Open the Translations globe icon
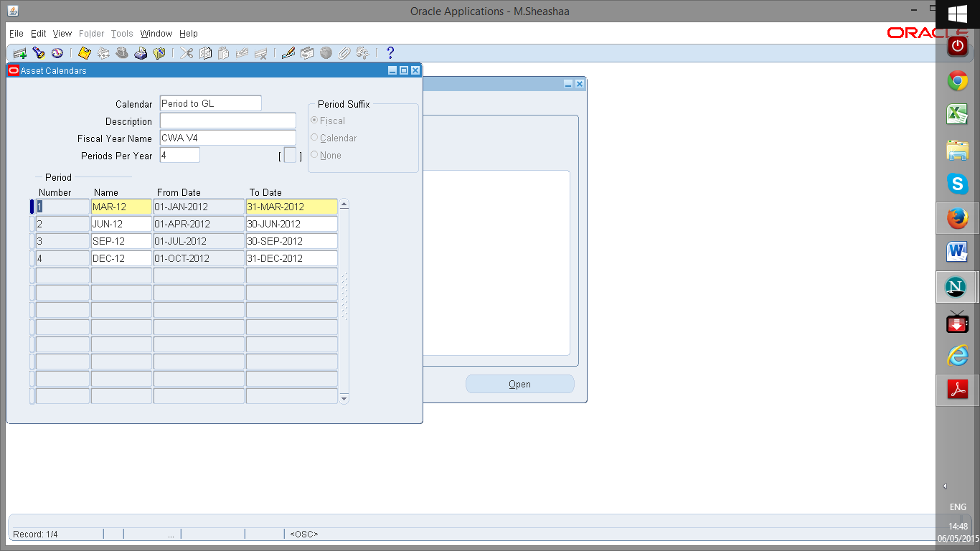Viewport: 980px width, 551px height. pos(326,52)
